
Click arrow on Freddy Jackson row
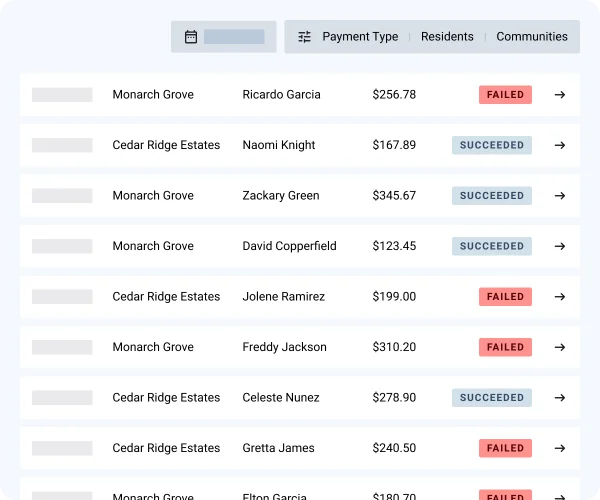[560, 347]
